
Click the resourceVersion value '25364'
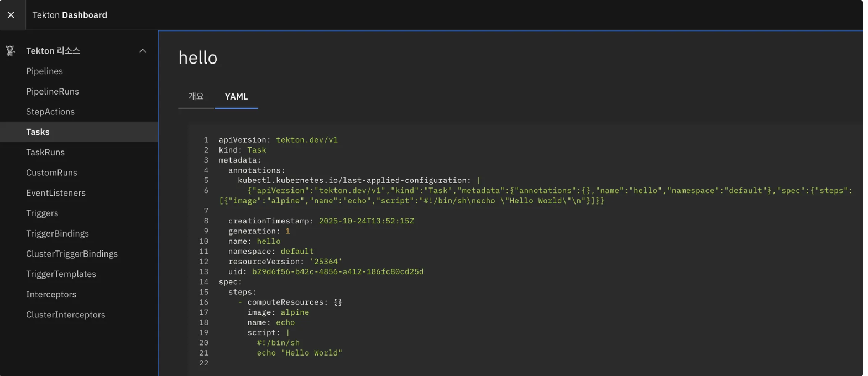326,262
